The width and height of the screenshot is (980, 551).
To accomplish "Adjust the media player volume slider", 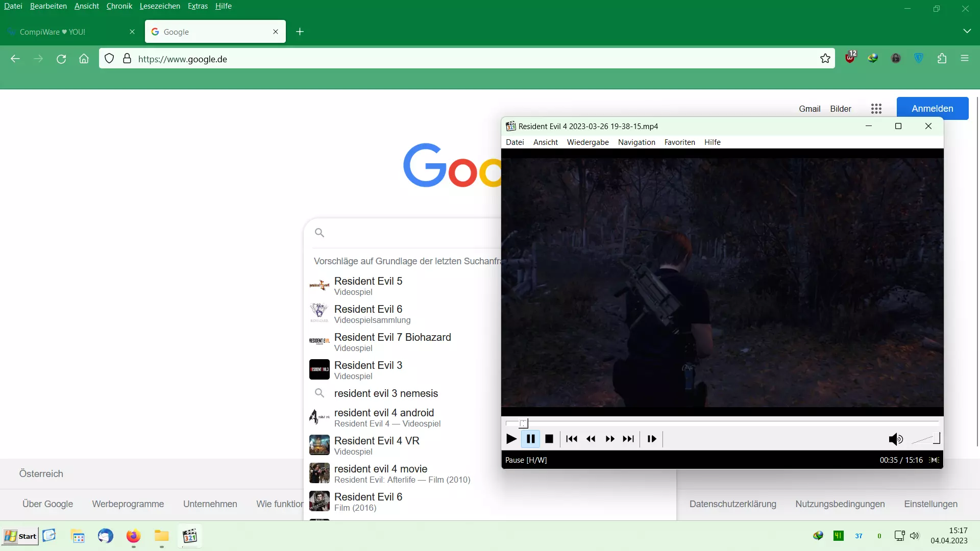I will click(x=925, y=439).
